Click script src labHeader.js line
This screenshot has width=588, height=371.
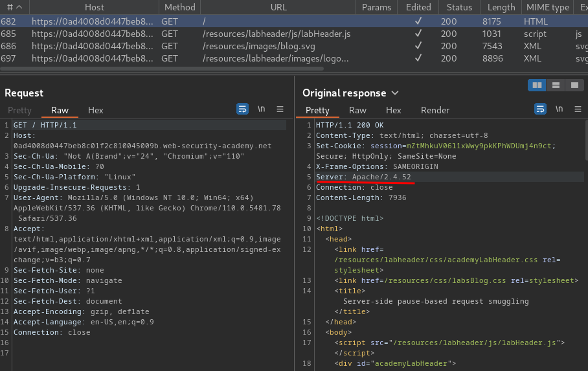[x=449, y=343]
